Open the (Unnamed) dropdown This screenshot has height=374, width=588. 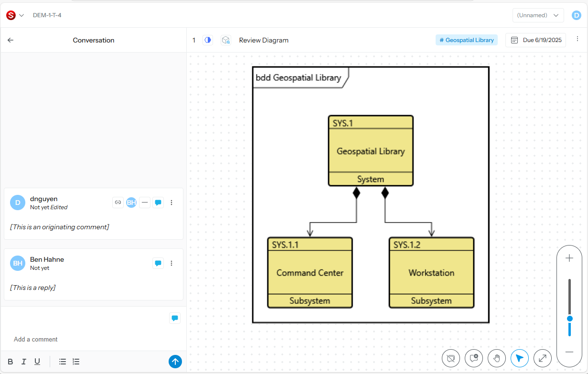[x=538, y=15]
